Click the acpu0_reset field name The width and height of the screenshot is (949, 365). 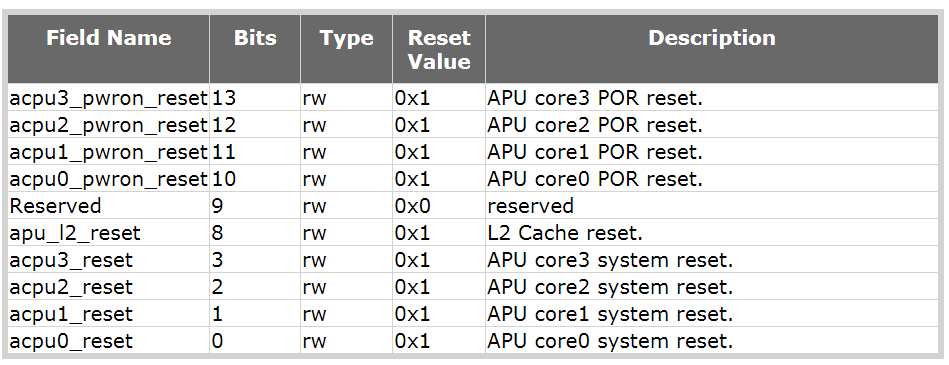tap(71, 341)
